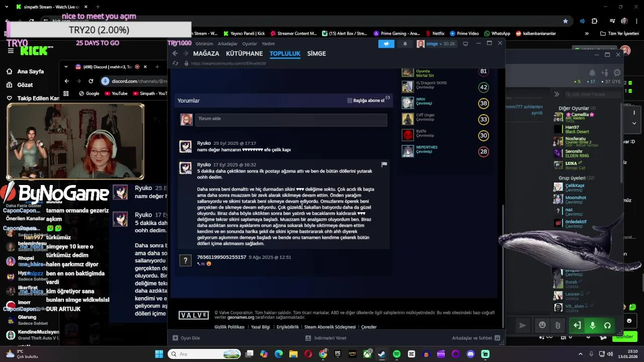Click the attachment paperclip in chat
644x362 pixels.
[x=557, y=325]
